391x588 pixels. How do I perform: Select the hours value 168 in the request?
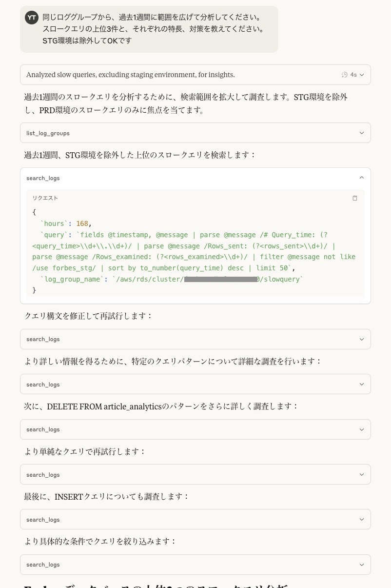point(81,223)
